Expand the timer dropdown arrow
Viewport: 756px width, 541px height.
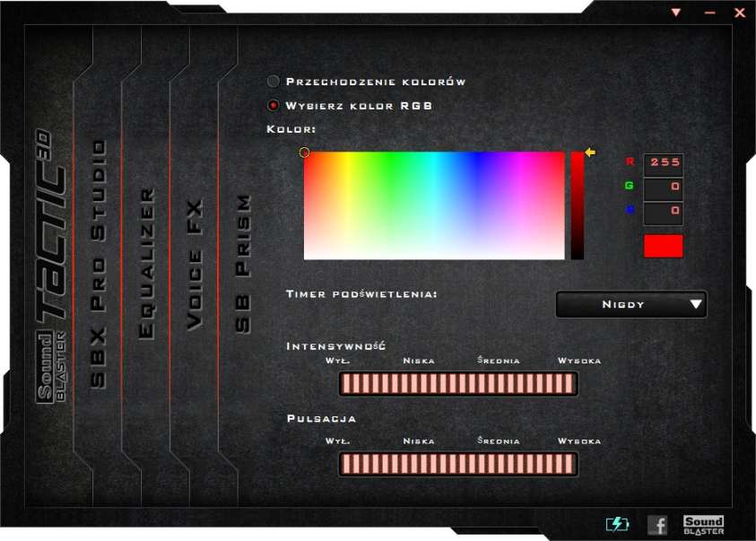696,304
